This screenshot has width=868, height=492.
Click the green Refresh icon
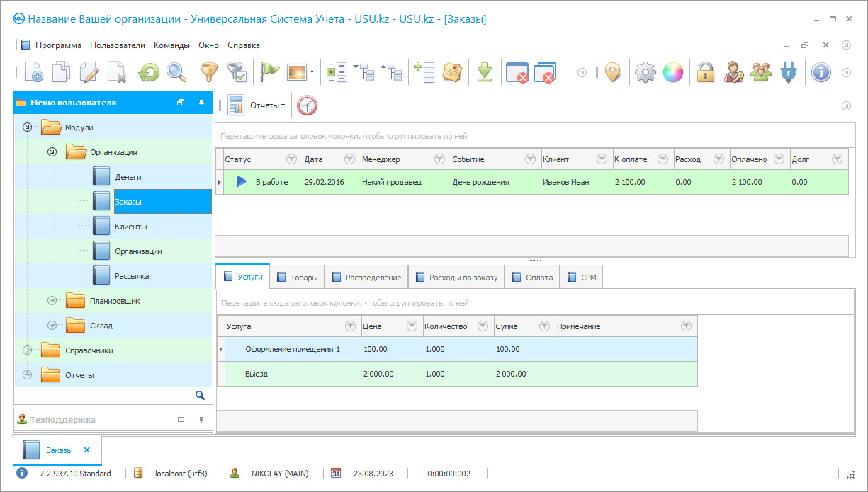[x=149, y=72]
